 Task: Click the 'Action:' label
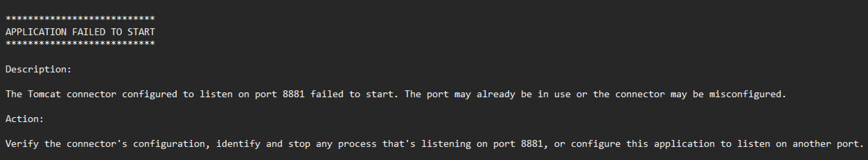point(24,119)
